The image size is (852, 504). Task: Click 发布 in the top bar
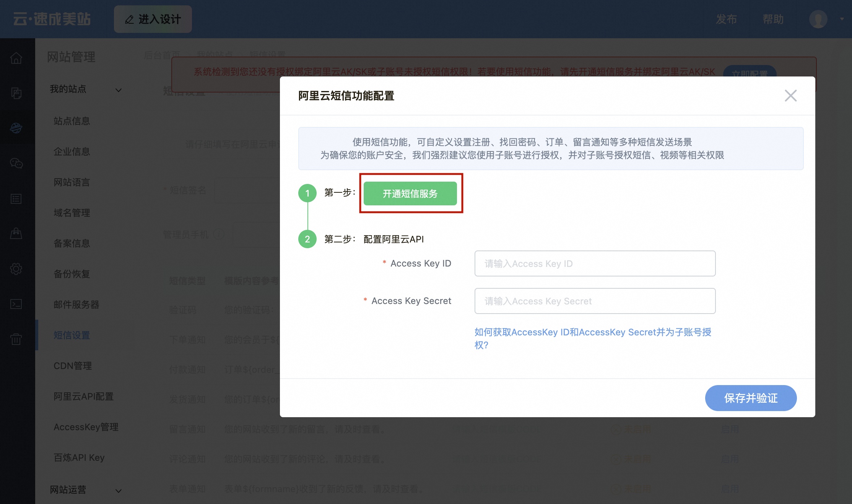[x=726, y=19]
